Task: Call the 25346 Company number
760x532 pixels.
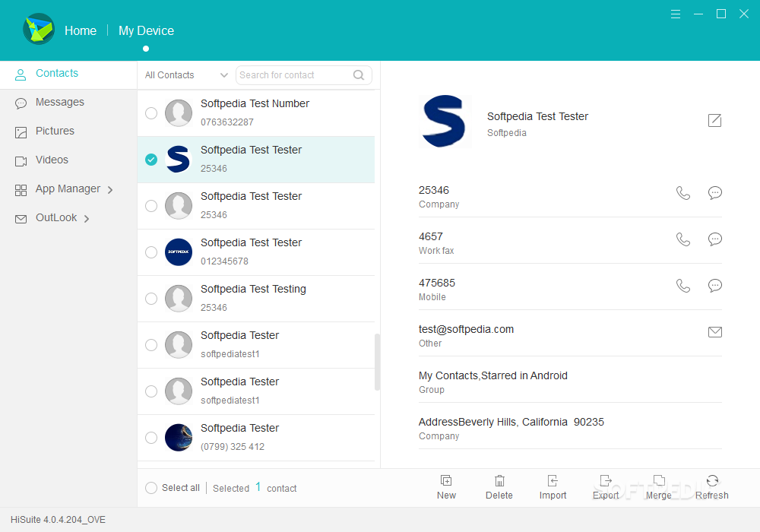Action: pyautogui.click(x=683, y=193)
